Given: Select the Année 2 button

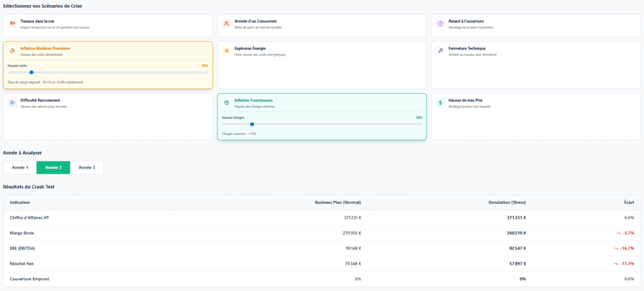Looking at the screenshot, I should coord(53,168).
